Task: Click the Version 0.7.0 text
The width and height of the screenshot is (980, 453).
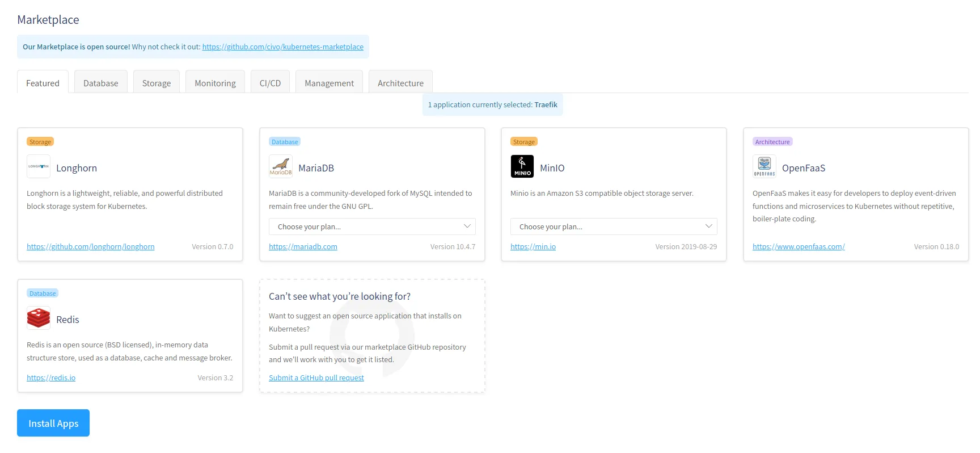Action: [x=213, y=246]
